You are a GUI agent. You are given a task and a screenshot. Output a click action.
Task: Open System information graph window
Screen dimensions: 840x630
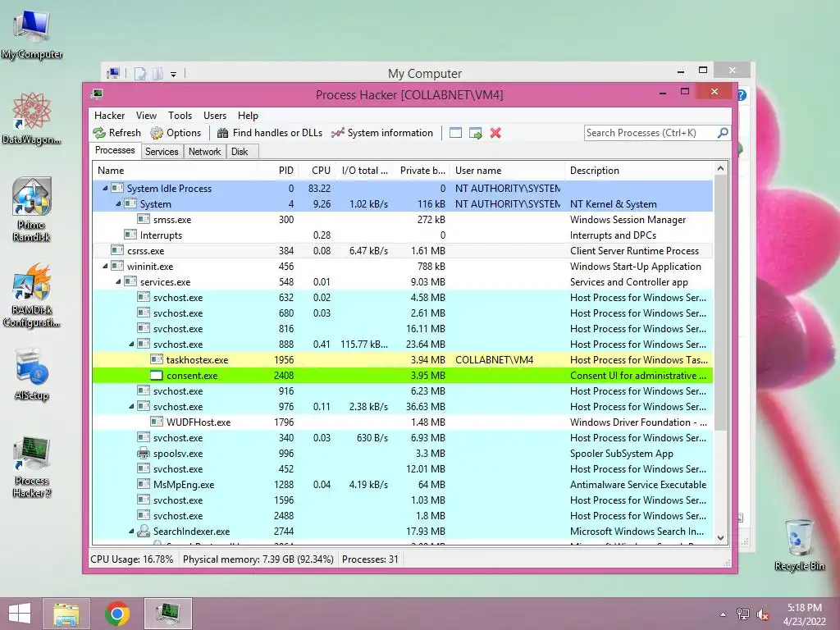pos(382,133)
